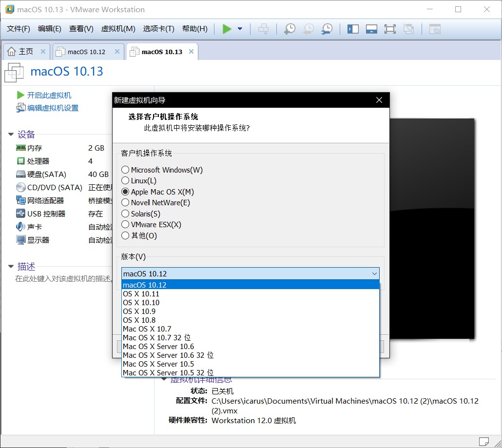
Task: Click 开启此虚拟机 link
Action: 49,95
